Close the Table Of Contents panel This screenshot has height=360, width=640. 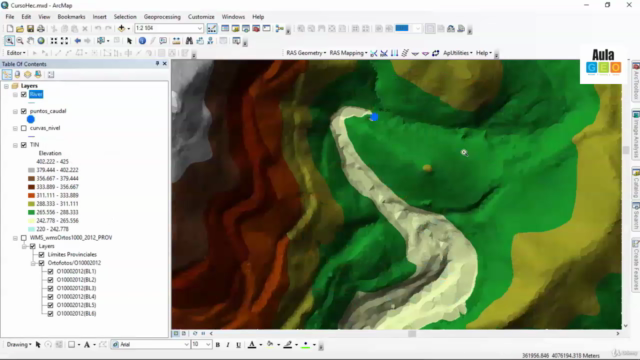coord(164,64)
